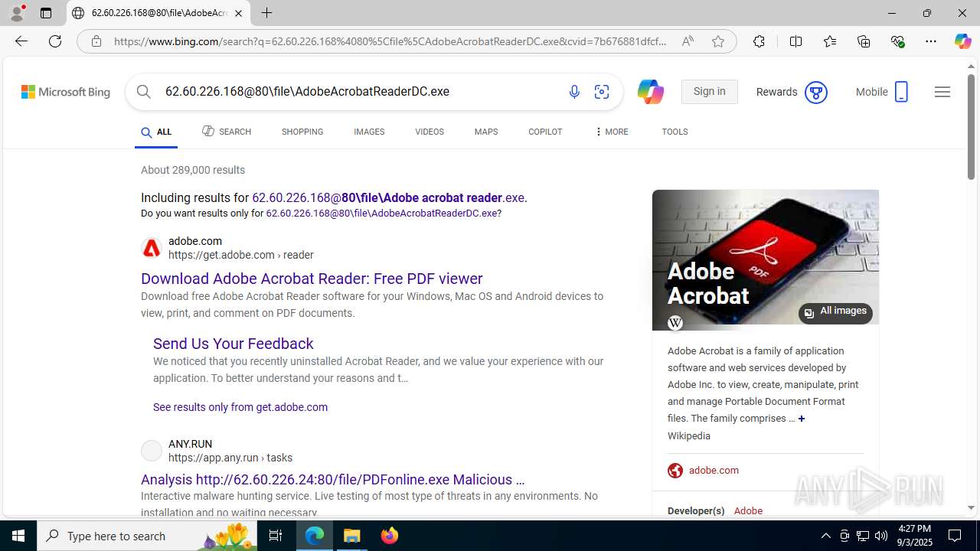Open Bing Copilot chat icon
Viewport: 980px width, 551px height.
click(x=650, y=92)
